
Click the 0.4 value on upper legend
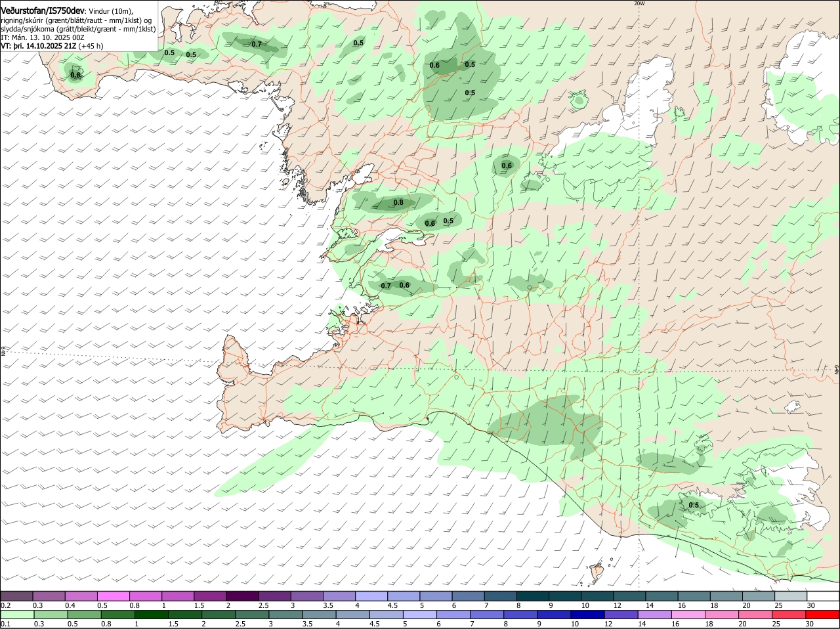70,605
